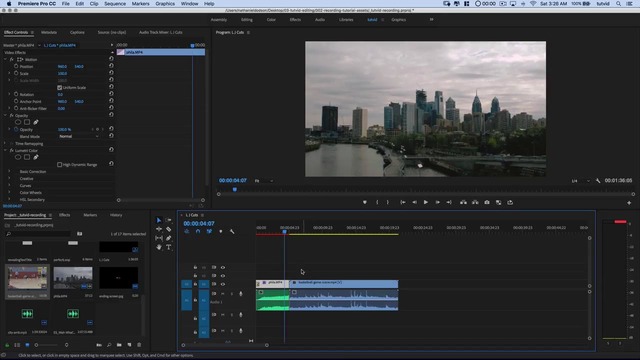Toggle Motion effect fx on/off
Screen dimensions: 640x360
pyautogui.click(x=12, y=60)
